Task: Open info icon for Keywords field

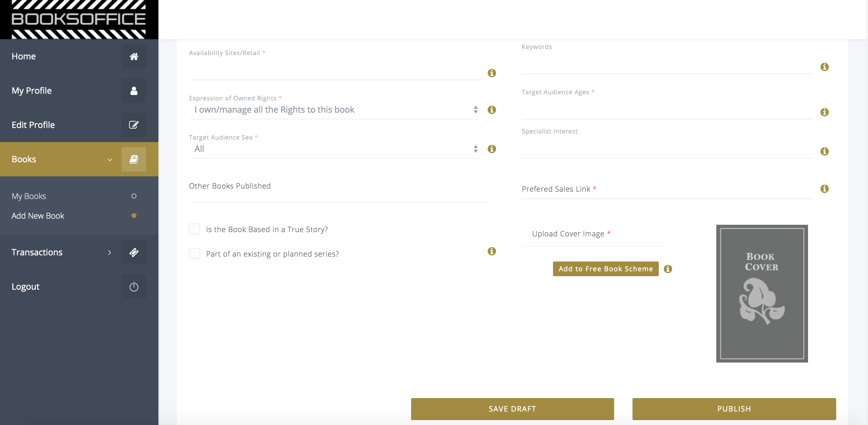Action: pos(825,67)
